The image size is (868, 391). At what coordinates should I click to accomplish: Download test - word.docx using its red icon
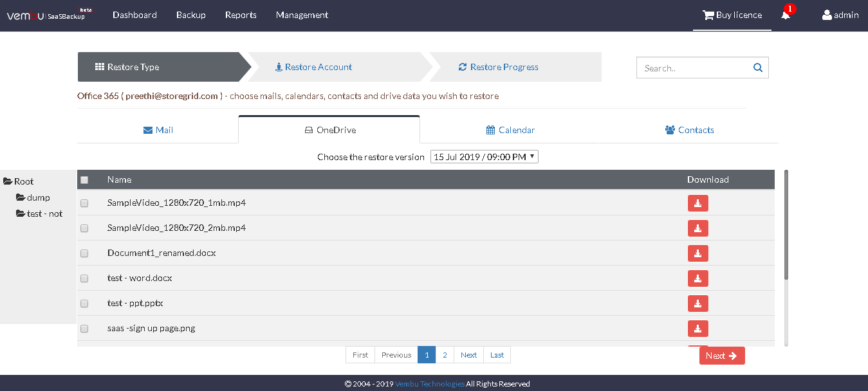pyautogui.click(x=698, y=278)
